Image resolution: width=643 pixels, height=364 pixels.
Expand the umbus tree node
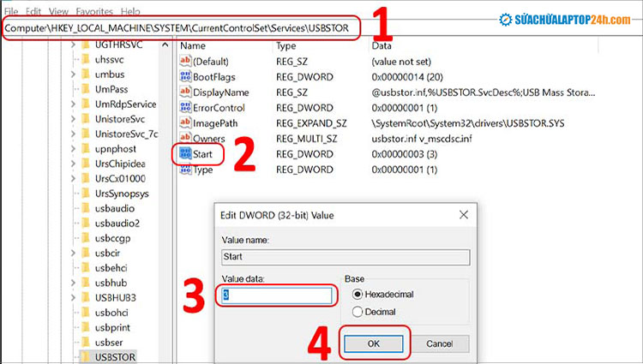point(73,75)
